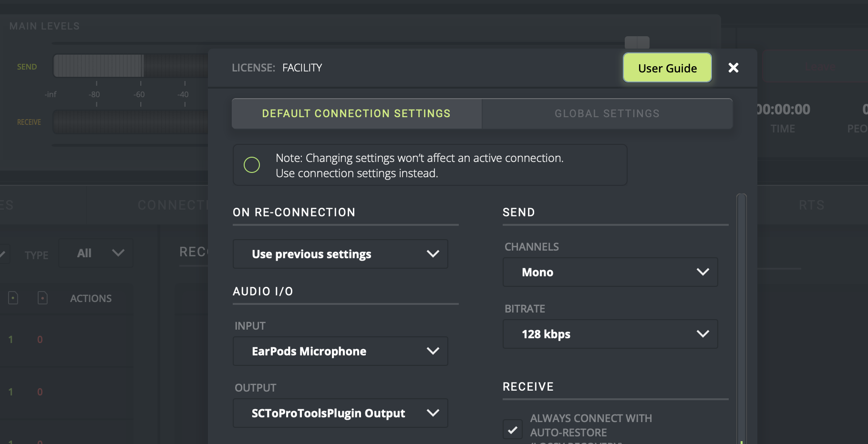Click the settings dialog vertical scrollbar
This screenshot has height=444, width=868.
741,314
